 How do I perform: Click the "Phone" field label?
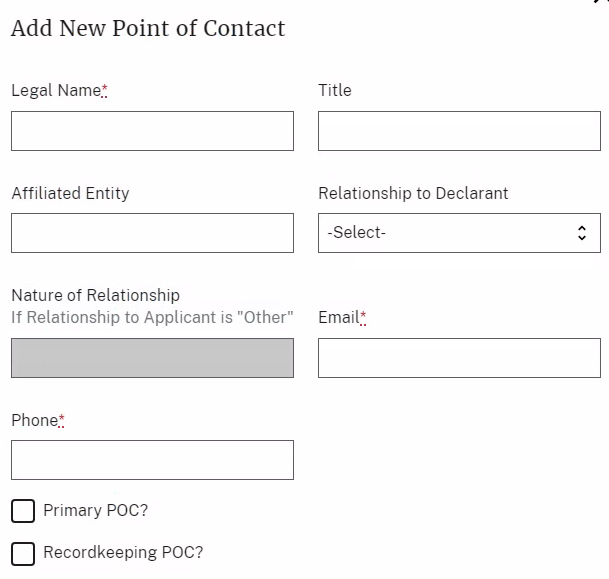click(x=35, y=421)
